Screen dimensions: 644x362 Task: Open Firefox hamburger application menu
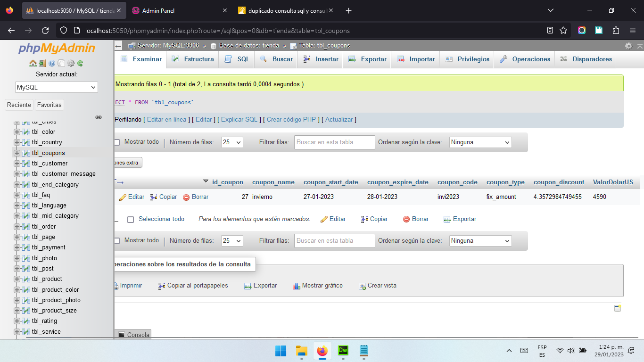(633, 30)
